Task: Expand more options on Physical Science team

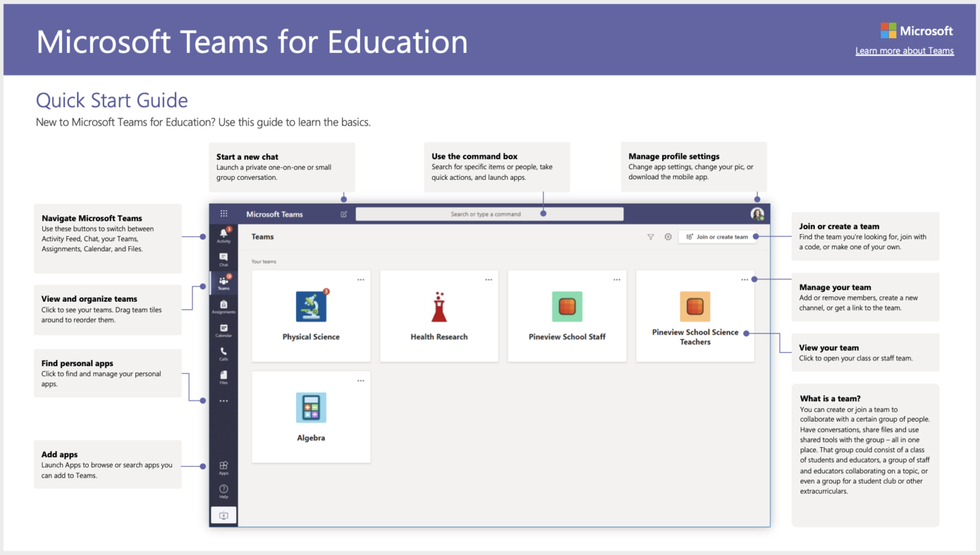Action: pyautogui.click(x=360, y=279)
